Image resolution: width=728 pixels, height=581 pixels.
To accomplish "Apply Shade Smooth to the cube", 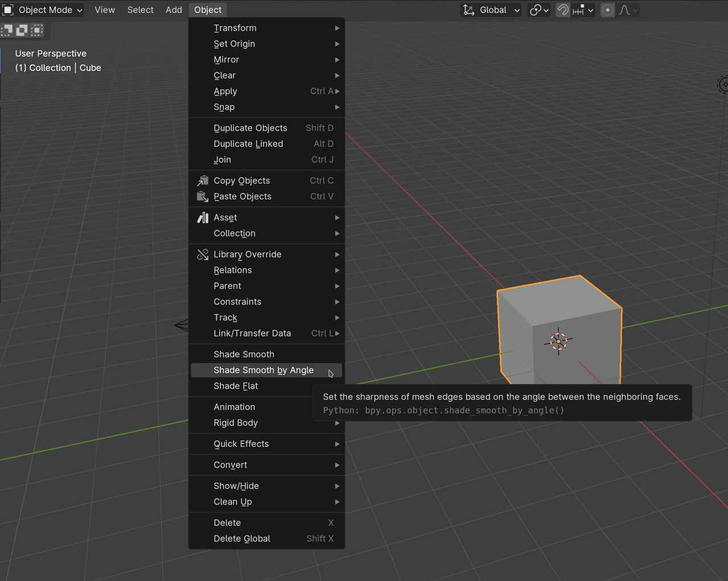I will click(x=266, y=355).
